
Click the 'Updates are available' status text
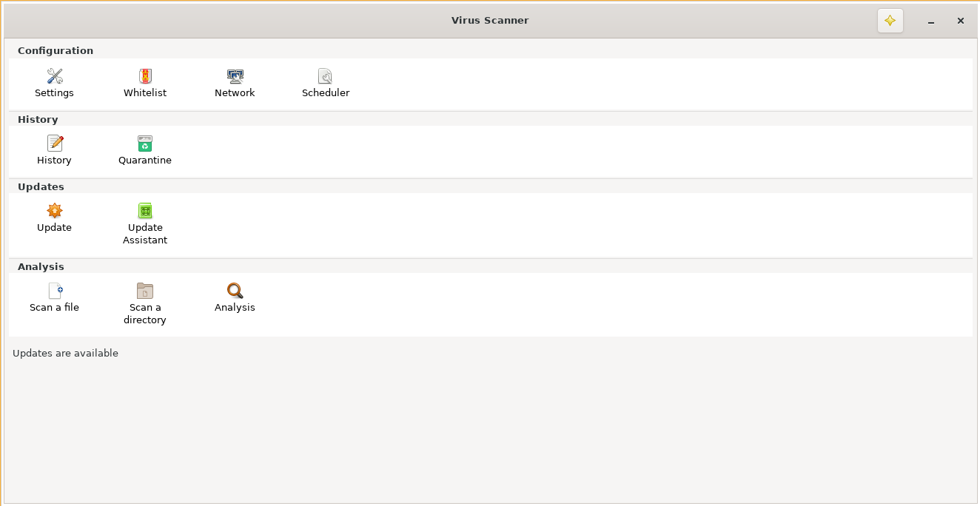coord(65,354)
